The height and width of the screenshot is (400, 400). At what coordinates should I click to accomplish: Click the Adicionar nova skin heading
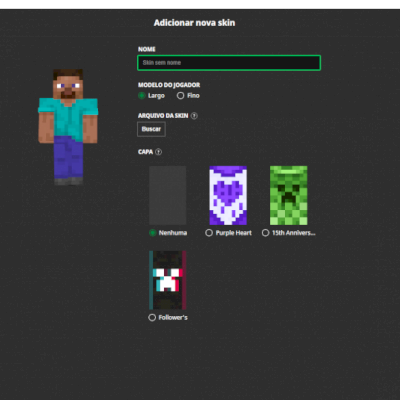(x=194, y=23)
